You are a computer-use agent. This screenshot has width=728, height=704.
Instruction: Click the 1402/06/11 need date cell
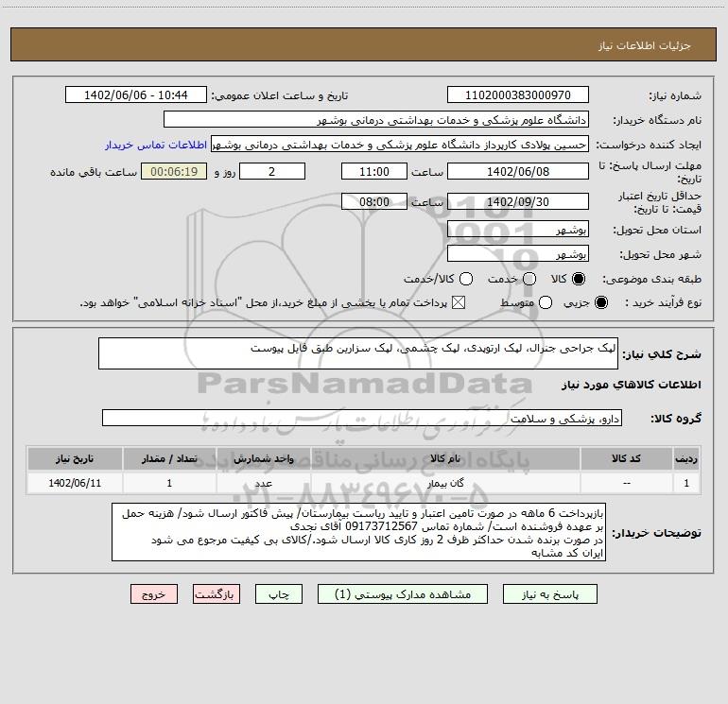tap(75, 483)
